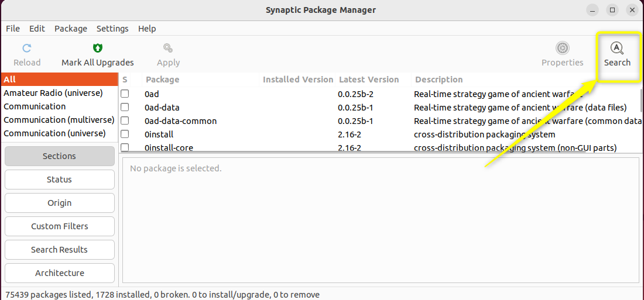Select the 0install-core package name
This screenshot has width=644, height=300.
click(169, 148)
